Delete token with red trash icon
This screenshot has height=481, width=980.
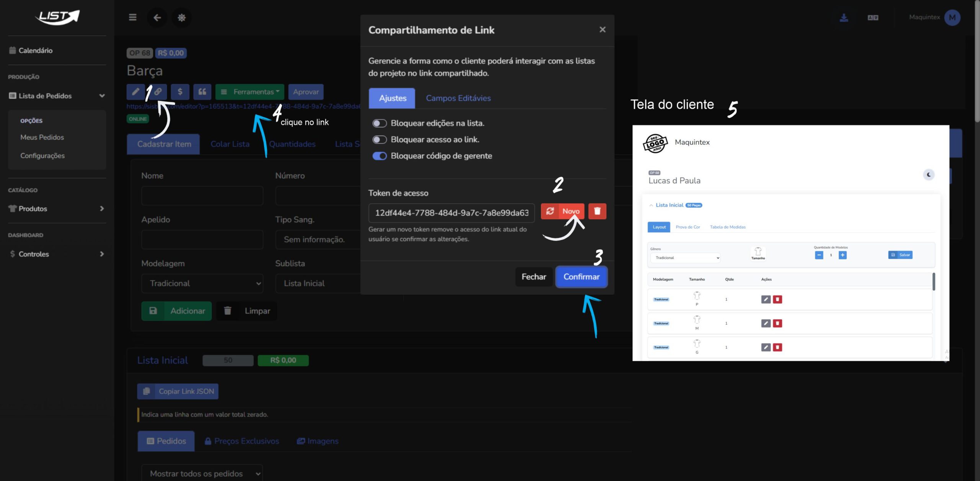tap(597, 211)
